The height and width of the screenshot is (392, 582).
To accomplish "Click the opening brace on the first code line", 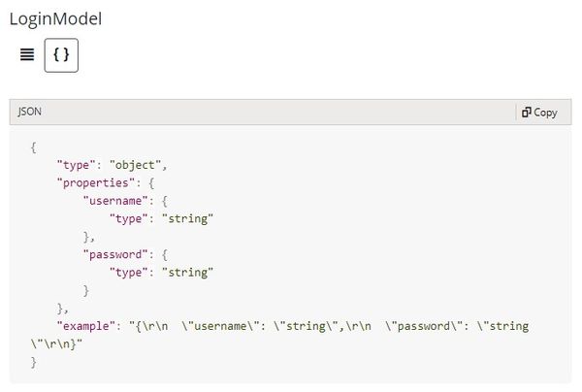I will click(33, 147).
